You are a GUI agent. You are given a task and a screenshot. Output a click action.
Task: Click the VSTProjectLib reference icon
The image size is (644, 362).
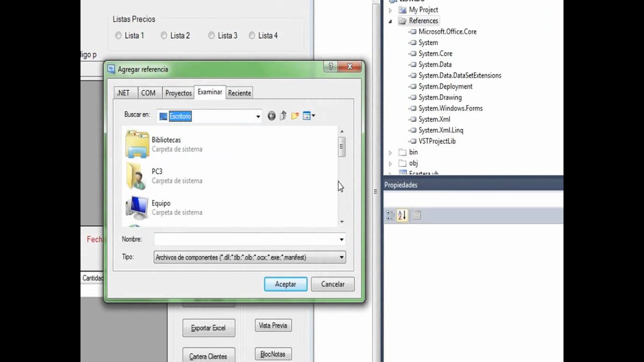413,141
